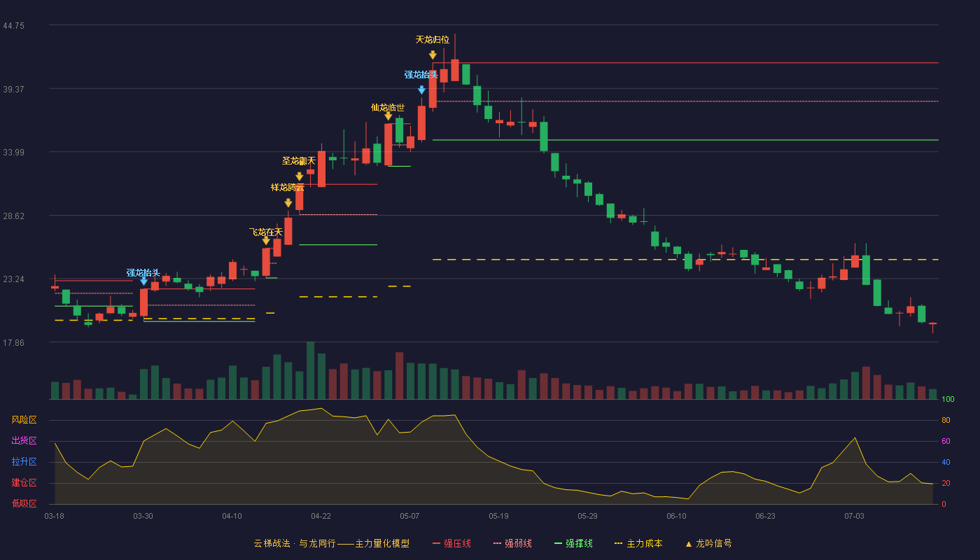Click the 低吸区 zone label
The width and height of the screenshot is (980, 560).
point(24,504)
